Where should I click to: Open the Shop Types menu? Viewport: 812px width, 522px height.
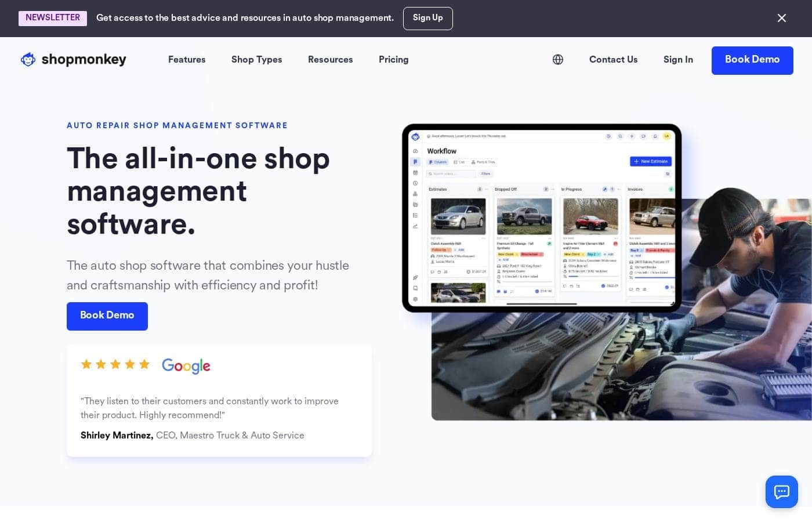click(x=256, y=60)
